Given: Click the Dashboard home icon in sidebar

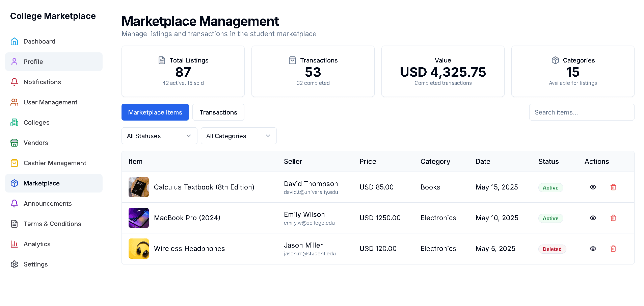Looking at the screenshot, I should [14, 42].
